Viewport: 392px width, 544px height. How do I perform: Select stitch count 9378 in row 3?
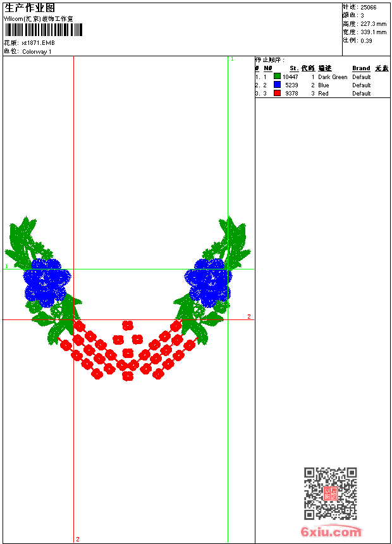pos(291,94)
